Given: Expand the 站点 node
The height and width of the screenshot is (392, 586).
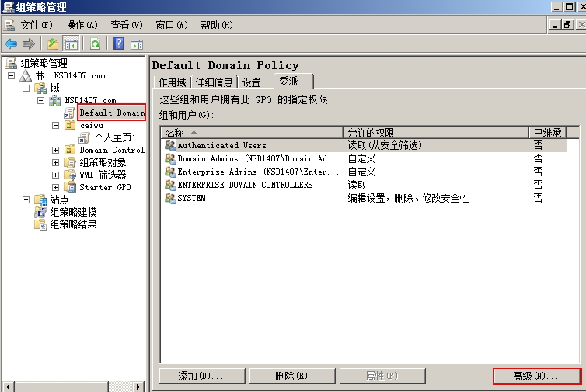Looking at the screenshot, I should (26, 199).
